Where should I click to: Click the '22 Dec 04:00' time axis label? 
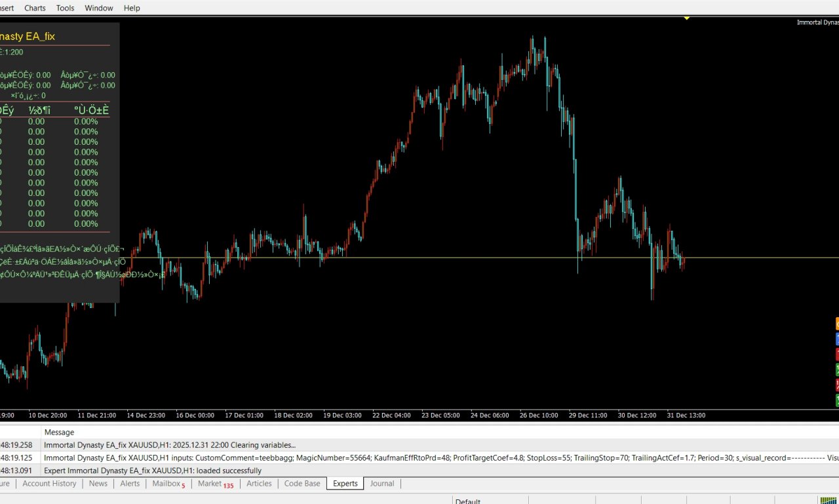click(391, 416)
